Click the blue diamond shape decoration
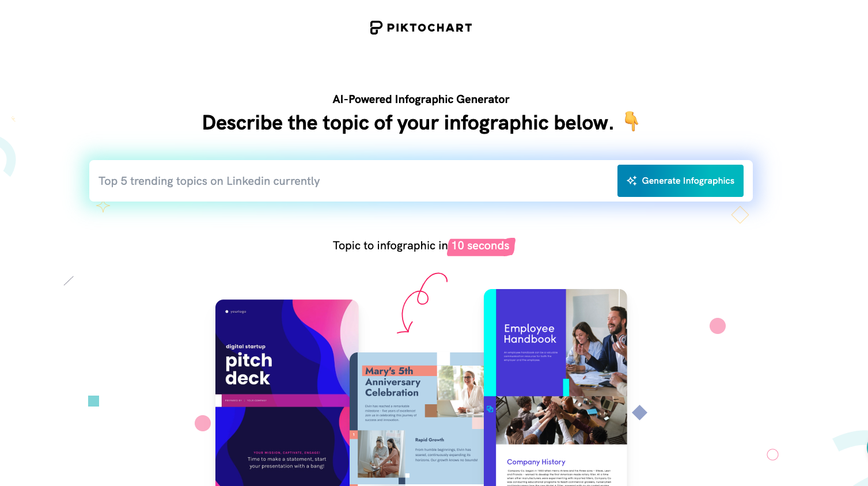The width and height of the screenshot is (868, 486). pos(640,412)
